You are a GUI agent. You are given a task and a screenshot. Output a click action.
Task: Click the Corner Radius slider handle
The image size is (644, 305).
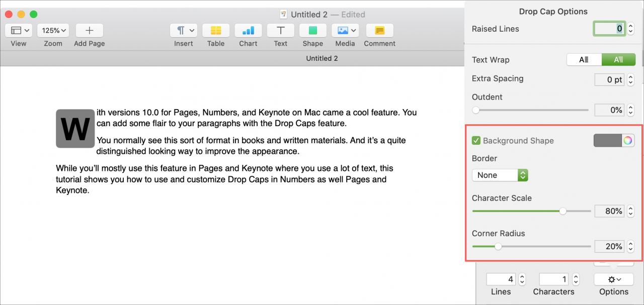pos(498,246)
